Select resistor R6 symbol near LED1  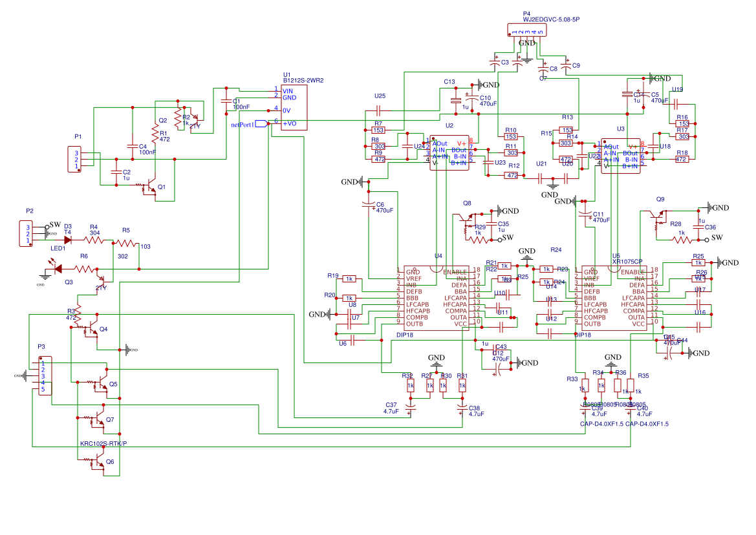(x=84, y=269)
